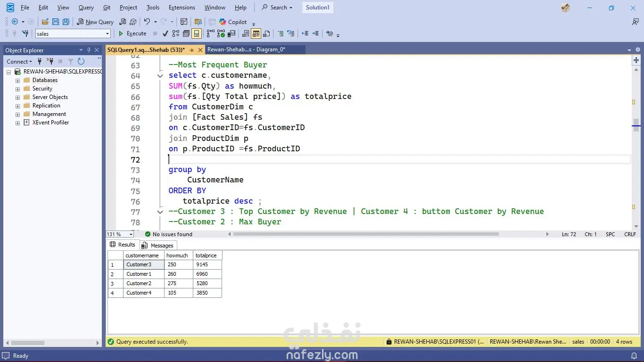Open Copilot from the toolbar
644x362 pixels.
pos(232,22)
